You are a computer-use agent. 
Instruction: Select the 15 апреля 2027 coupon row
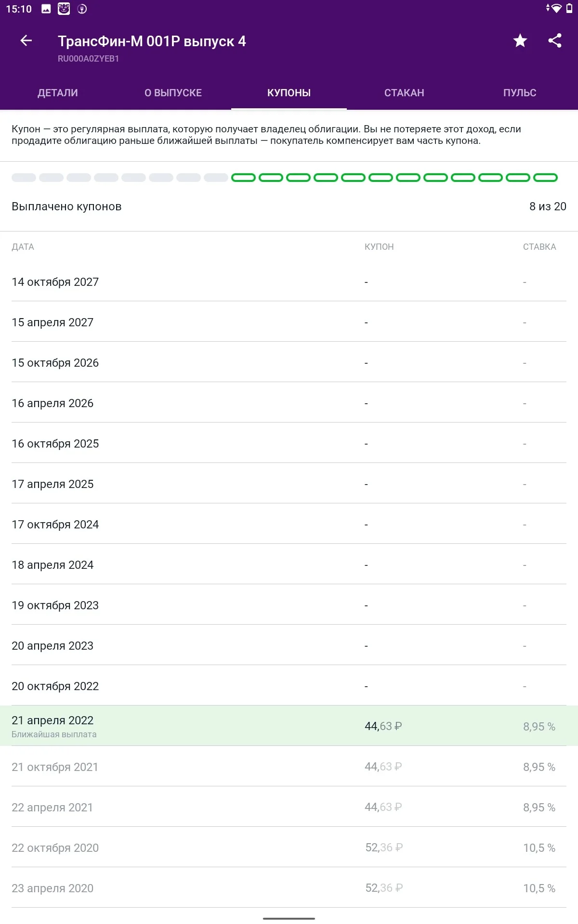[x=289, y=322]
